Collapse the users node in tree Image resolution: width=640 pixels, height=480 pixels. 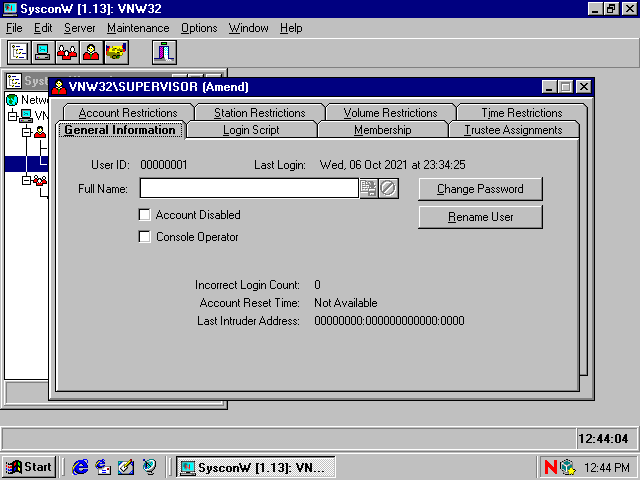pos(27,132)
